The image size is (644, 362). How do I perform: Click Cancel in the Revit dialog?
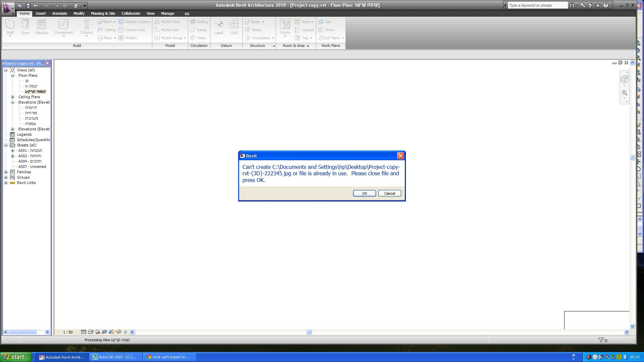click(389, 193)
